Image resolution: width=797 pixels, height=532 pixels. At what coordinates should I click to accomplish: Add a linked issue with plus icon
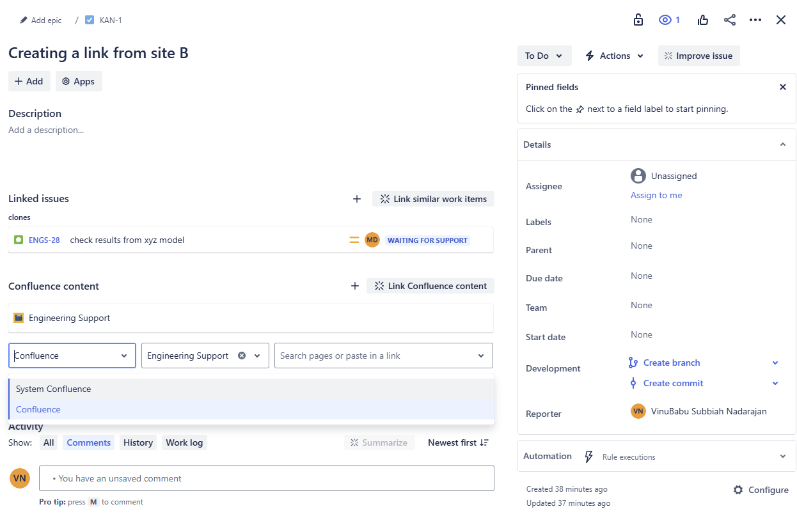(x=357, y=199)
